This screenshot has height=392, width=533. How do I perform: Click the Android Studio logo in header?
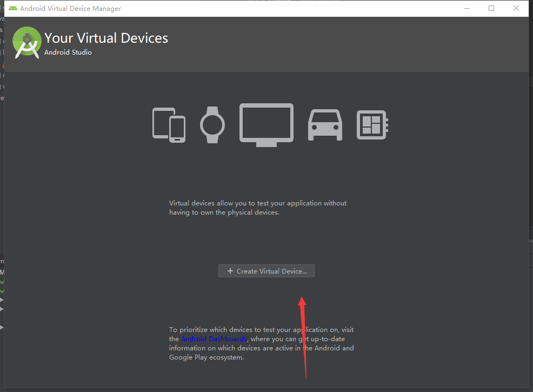27,43
